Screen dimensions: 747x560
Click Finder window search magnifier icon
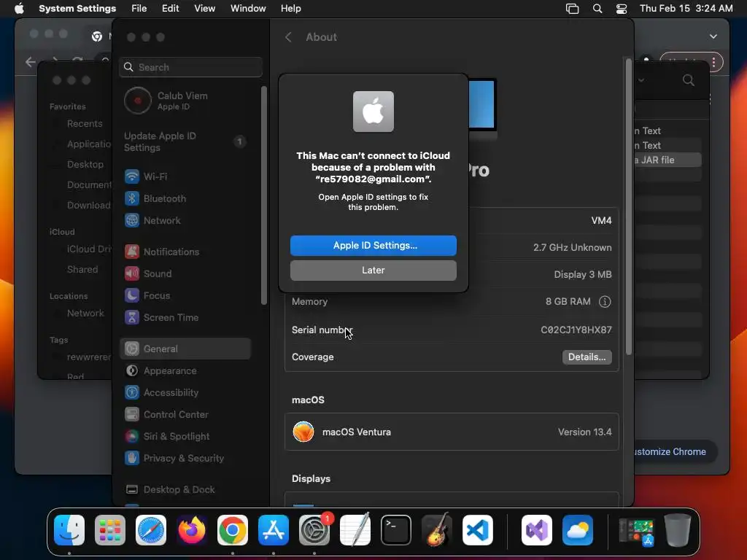[x=689, y=80]
